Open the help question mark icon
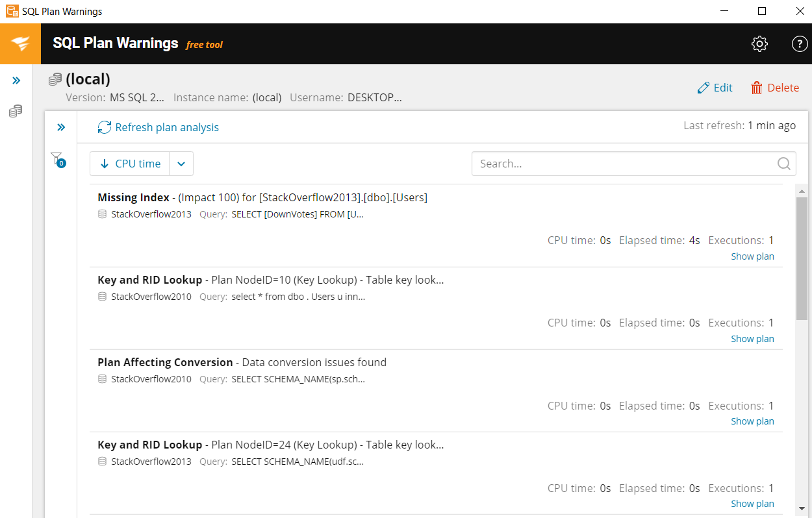This screenshot has height=518, width=812. 799,44
